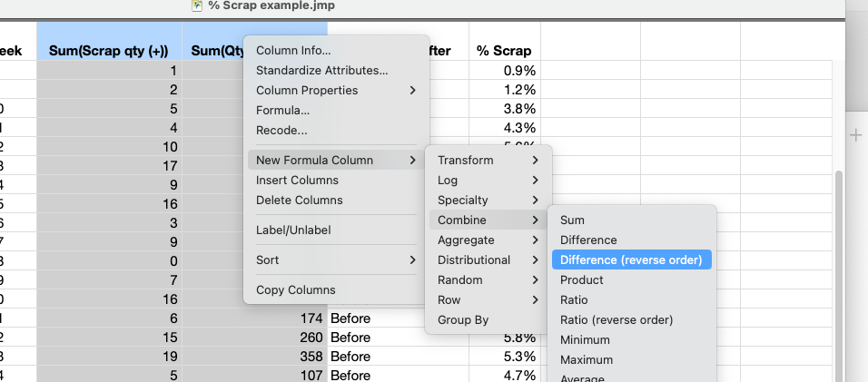Screen dimensions: 868x382
Task: Open the Formula editor entry
Action: point(282,111)
